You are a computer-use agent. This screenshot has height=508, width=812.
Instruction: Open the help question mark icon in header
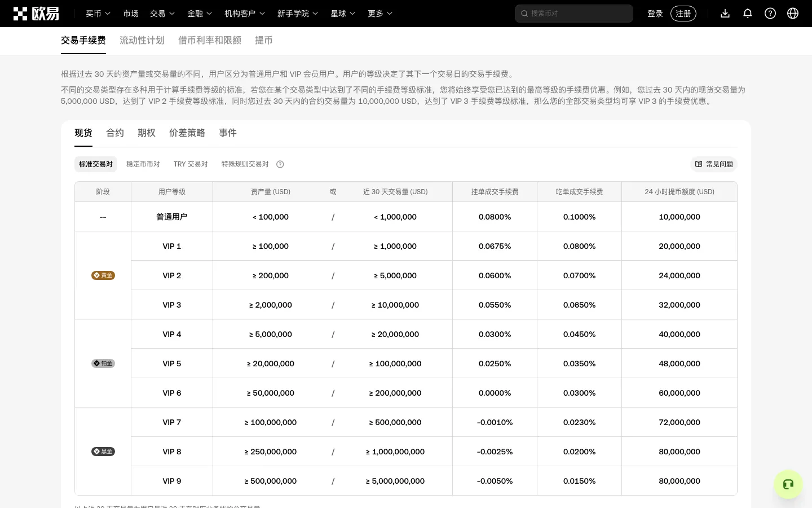[770, 14]
